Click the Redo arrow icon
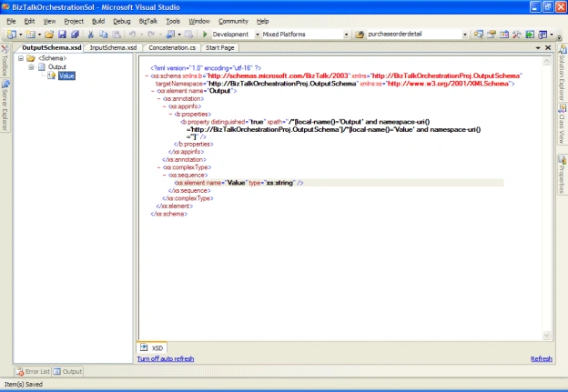Viewport: 568px width, 392px height. (151, 35)
